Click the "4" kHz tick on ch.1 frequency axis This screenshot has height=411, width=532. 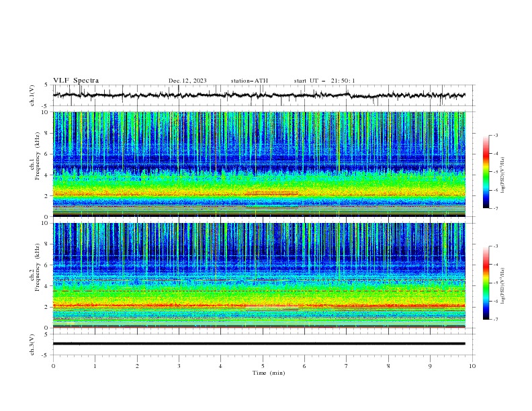(x=47, y=175)
